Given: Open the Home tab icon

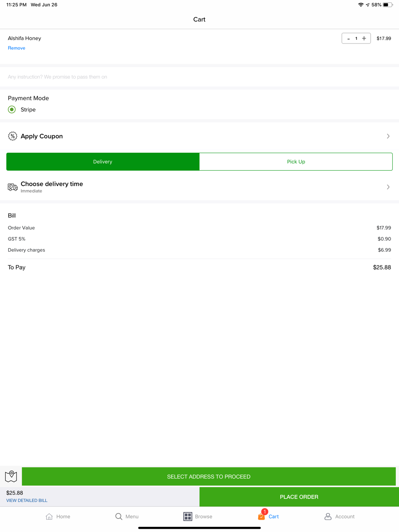Looking at the screenshot, I should point(49,516).
